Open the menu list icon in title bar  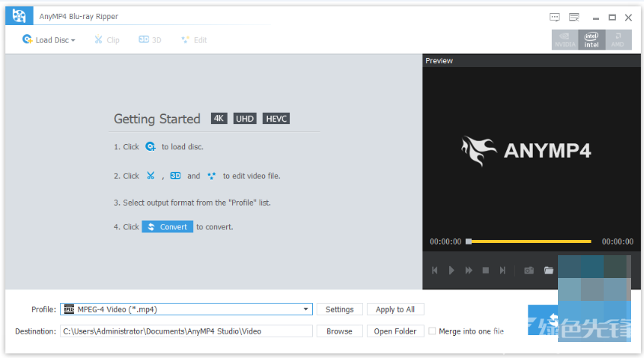(574, 18)
